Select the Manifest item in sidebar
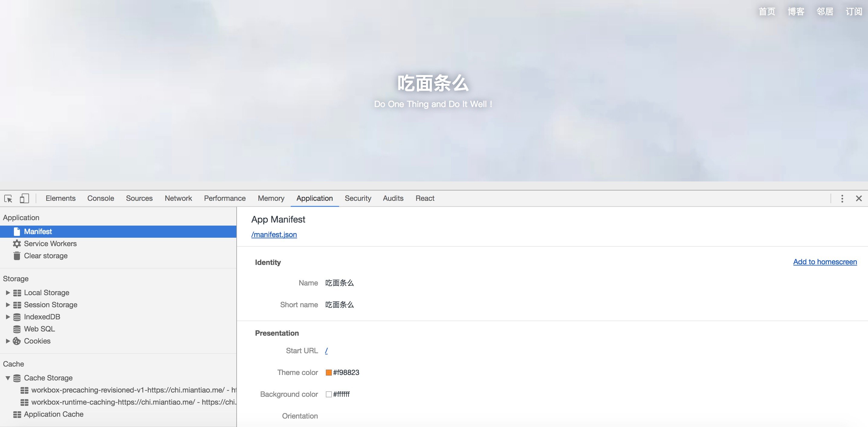Screen dimensions: 868x427 coord(38,231)
